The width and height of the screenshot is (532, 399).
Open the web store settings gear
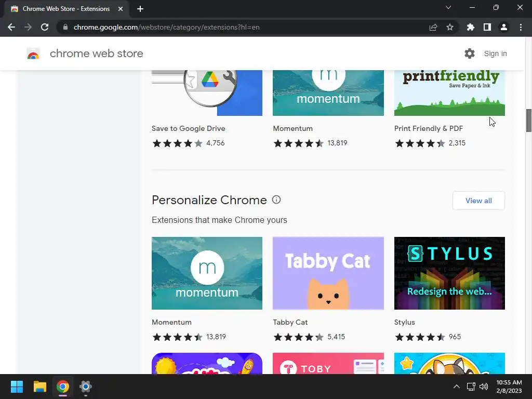point(470,54)
